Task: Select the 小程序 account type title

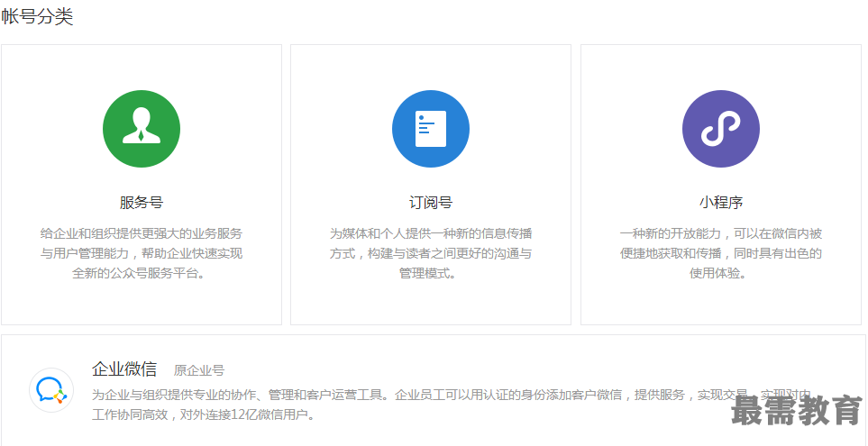Action: tap(721, 203)
